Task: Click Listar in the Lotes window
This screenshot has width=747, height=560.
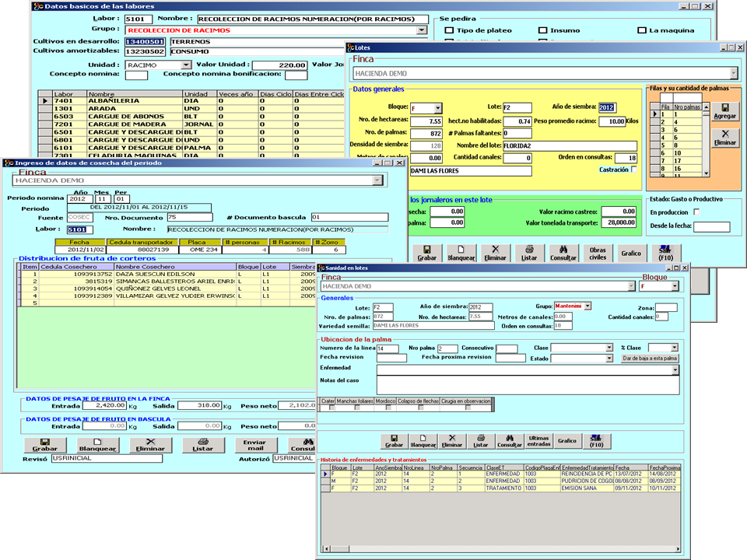Action: click(x=529, y=253)
